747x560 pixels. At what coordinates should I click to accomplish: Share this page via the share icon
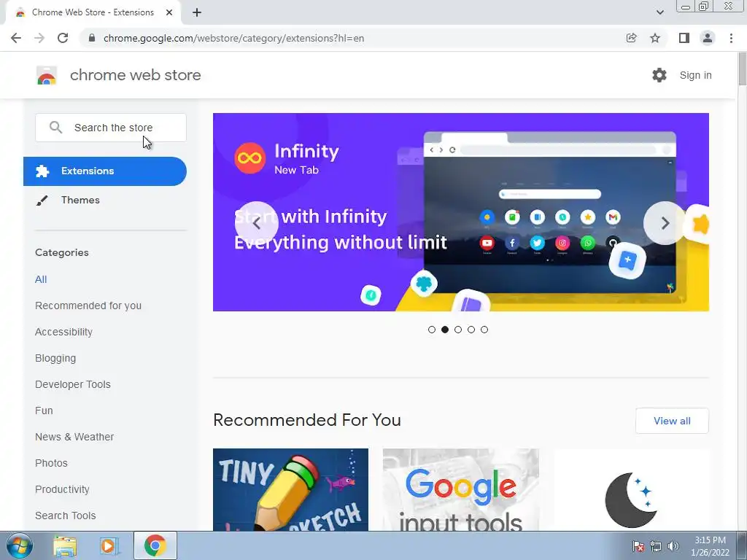click(631, 38)
